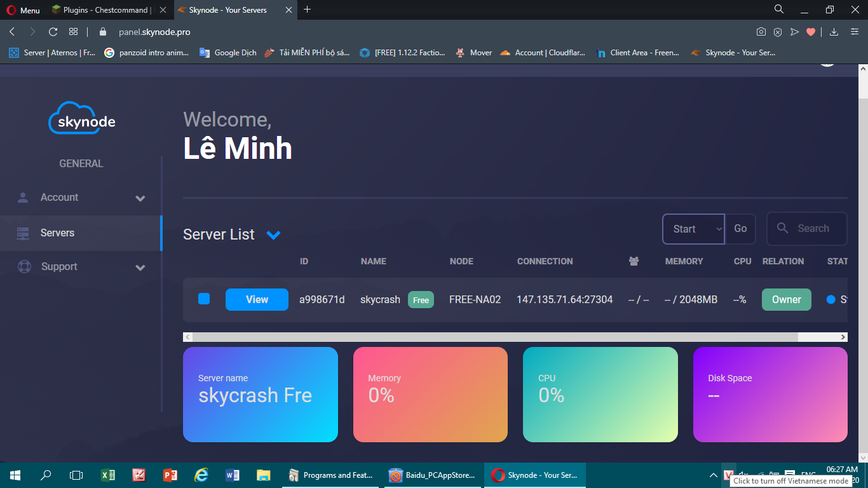
Task: Click the browser back arrow
Action: (12, 32)
